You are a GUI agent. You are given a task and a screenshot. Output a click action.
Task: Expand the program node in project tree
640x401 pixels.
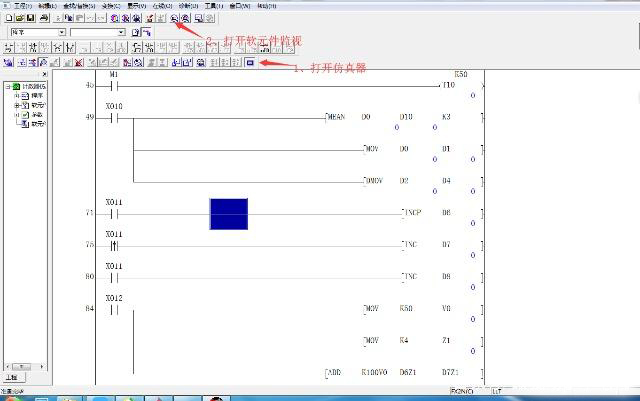click(x=17, y=96)
